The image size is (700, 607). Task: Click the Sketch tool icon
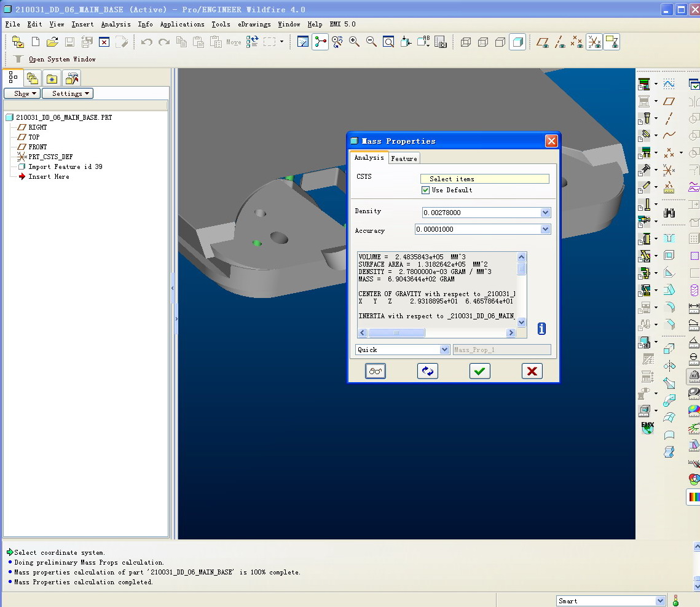pyautogui.click(x=669, y=84)
